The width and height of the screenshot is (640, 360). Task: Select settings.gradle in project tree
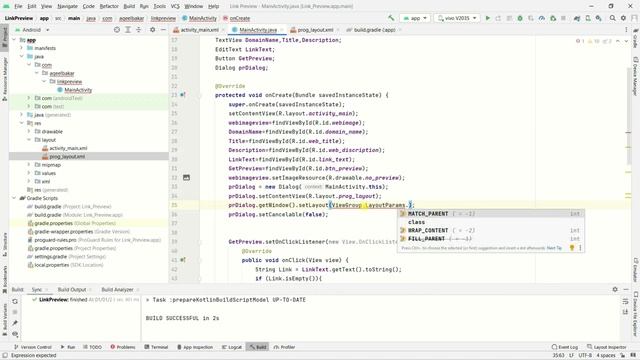51,256
